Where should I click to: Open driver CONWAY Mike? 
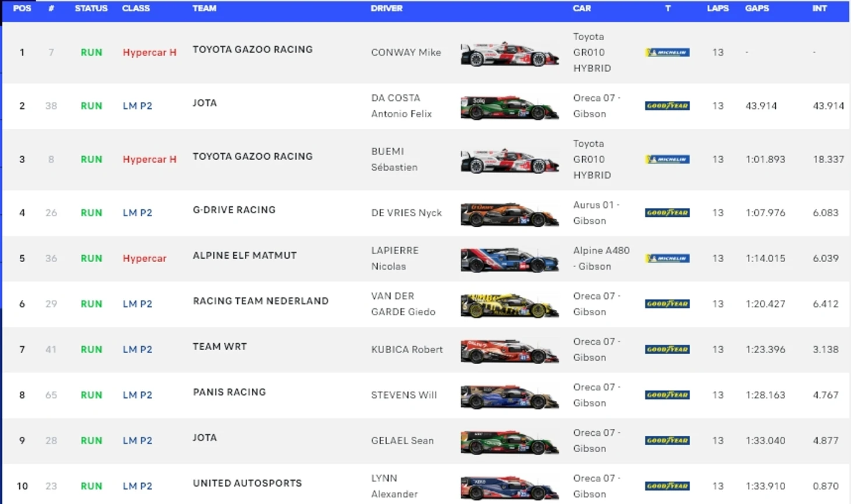coord(406,52)
